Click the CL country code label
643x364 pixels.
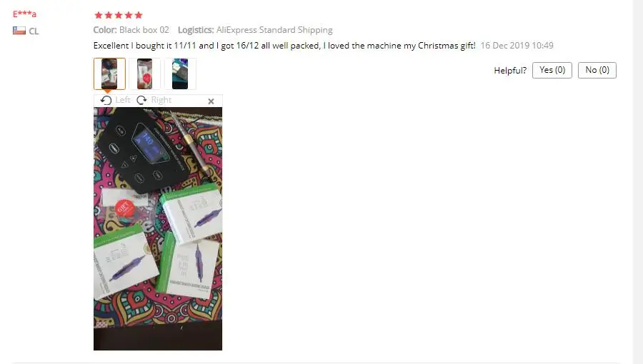pos(34,31)
